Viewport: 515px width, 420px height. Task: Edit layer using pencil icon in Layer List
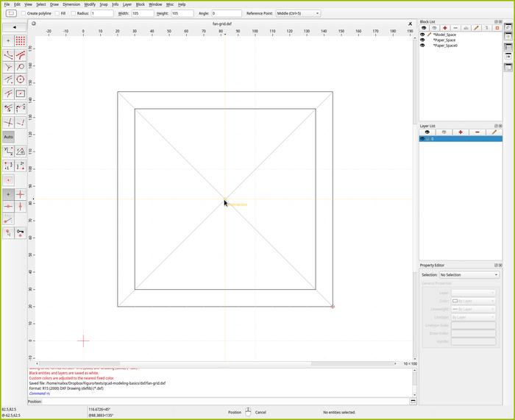pyautogui.click(x=494, y=132)
